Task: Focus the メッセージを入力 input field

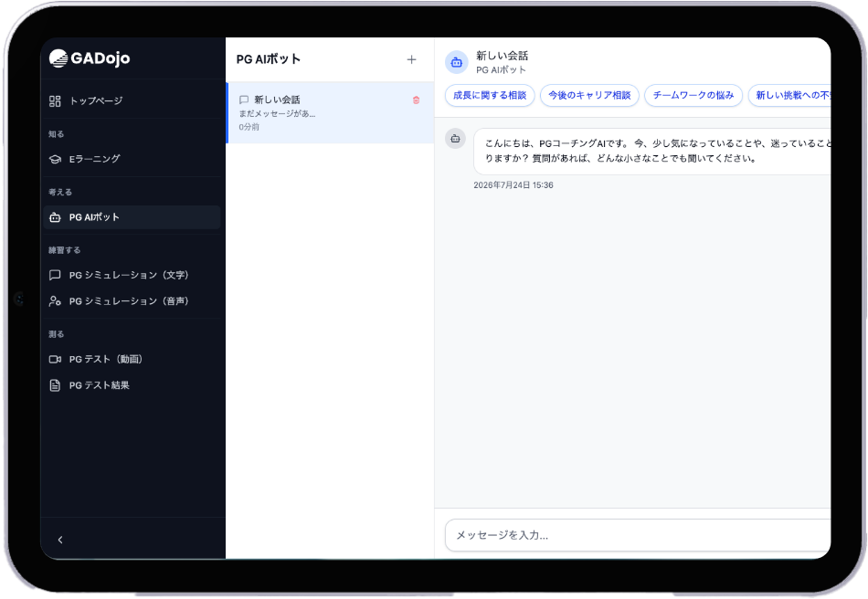Action: coord(638,535)
